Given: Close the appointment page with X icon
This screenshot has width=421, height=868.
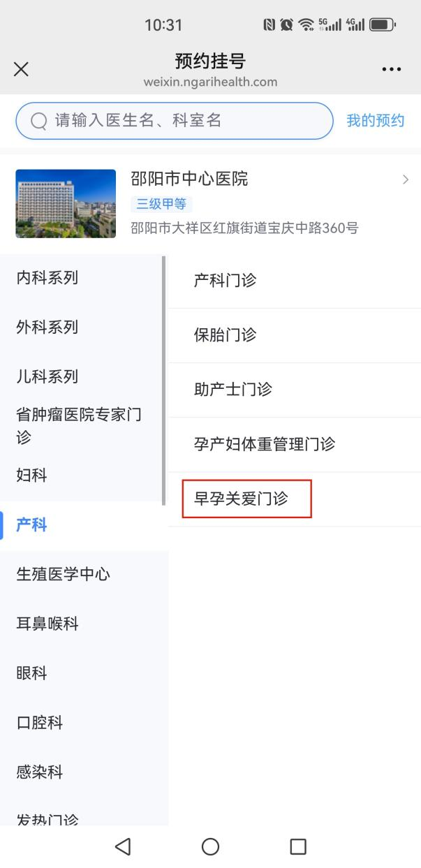Looking at the screenshot, I should [21, 69].
